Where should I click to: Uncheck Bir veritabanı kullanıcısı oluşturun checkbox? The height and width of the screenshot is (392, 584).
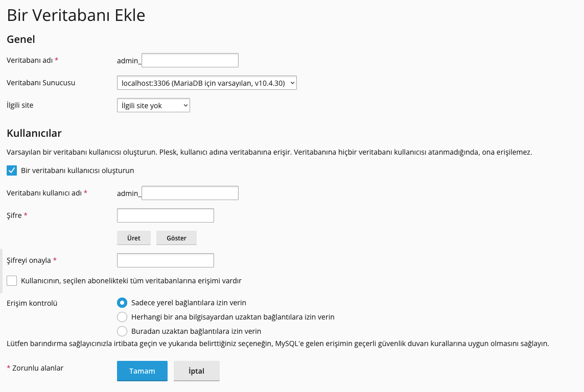(12, 170)
